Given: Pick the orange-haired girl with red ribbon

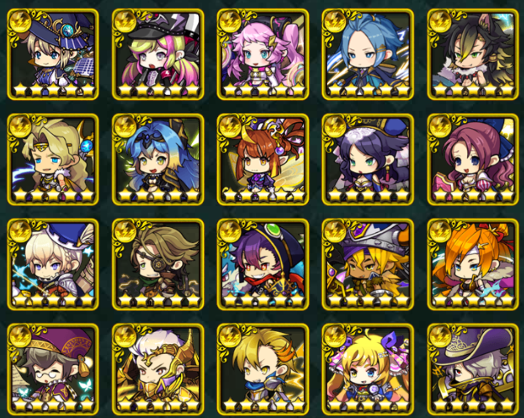Looking at the screenshot, I should pos(473,264).
